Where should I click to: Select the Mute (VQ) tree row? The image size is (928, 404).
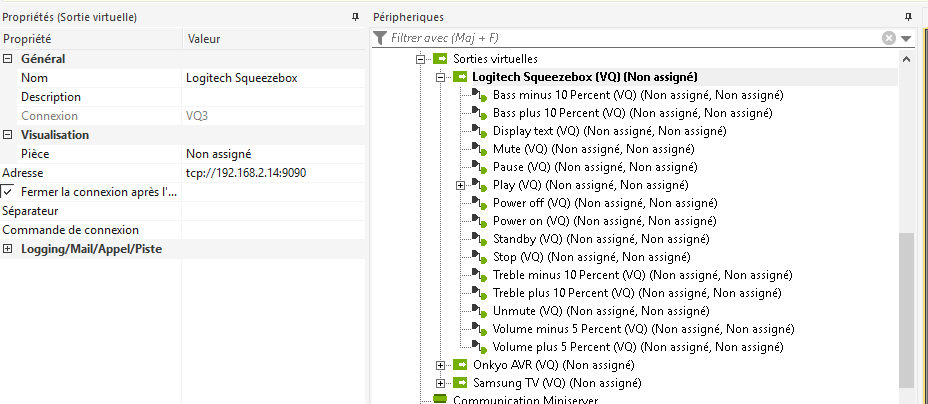(x=594, y=149)
